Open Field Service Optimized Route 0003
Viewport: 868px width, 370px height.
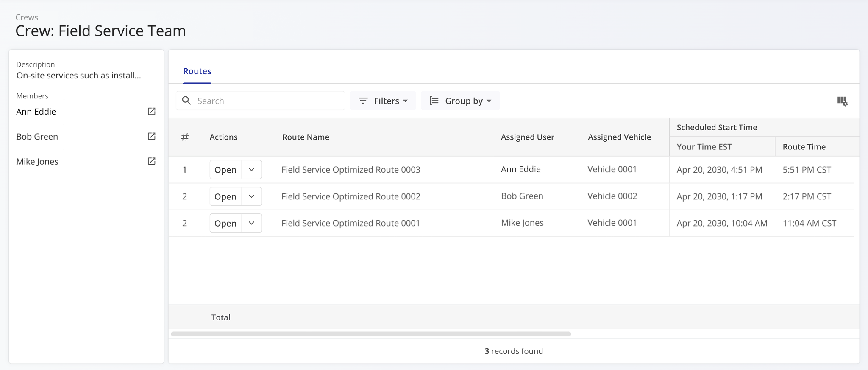pos(225,170)
